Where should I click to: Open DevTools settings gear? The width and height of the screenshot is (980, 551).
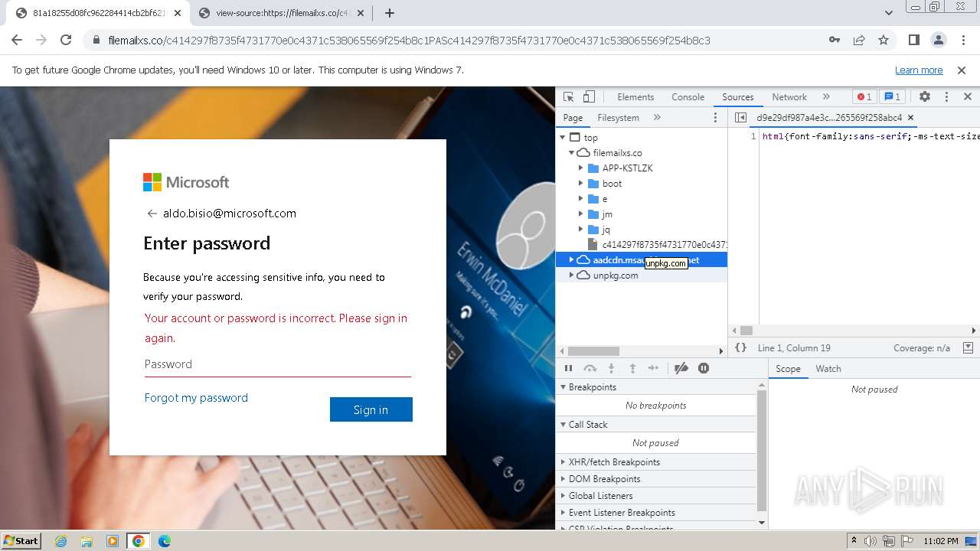coord(925,97)
